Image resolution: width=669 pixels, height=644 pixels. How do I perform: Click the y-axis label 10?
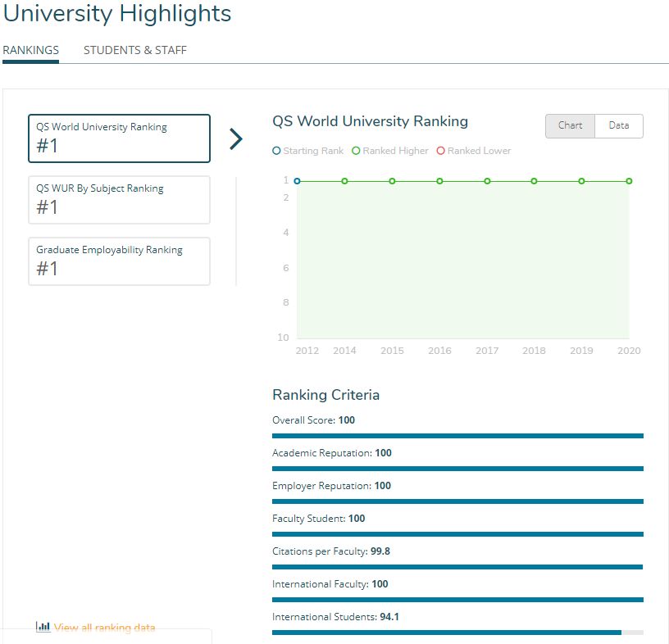[284, 338]
